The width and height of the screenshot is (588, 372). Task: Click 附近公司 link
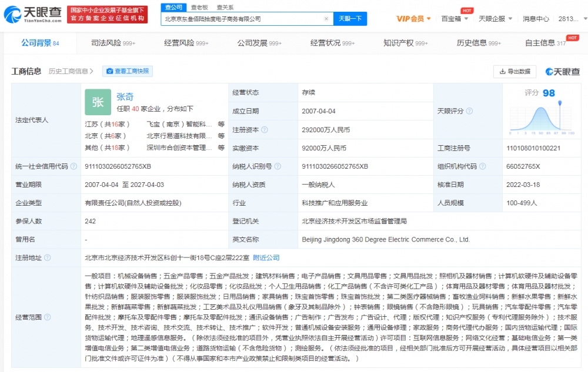[x=266, y=258]
